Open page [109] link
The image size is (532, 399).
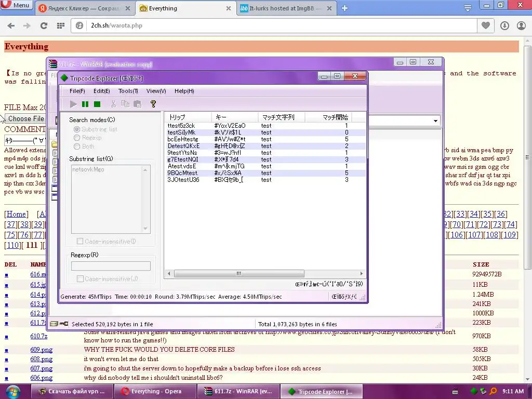pos(509,235)
